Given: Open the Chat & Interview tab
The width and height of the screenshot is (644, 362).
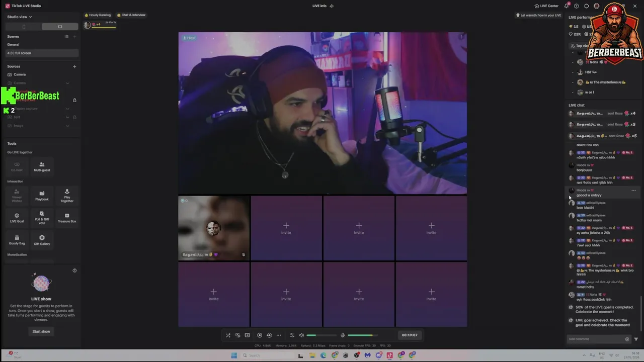Looking at the screenshot, I should pyautogui.click(x=131, y=15).
